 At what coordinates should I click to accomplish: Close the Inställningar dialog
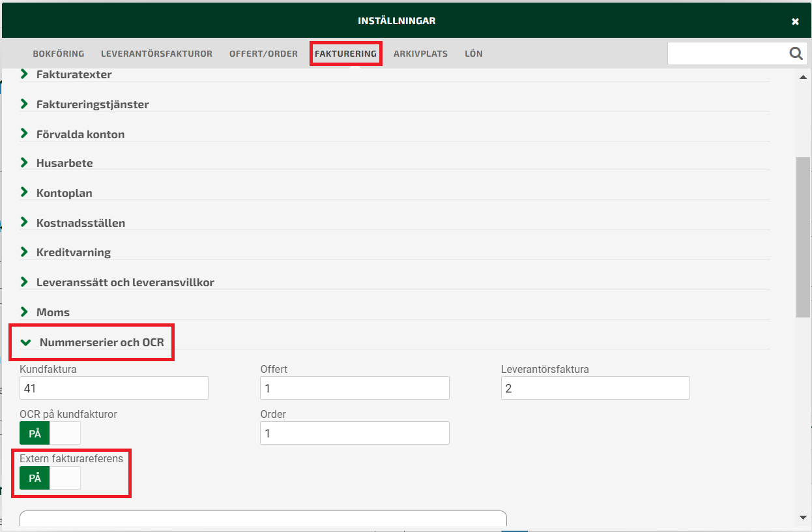(x=795, y=22)
